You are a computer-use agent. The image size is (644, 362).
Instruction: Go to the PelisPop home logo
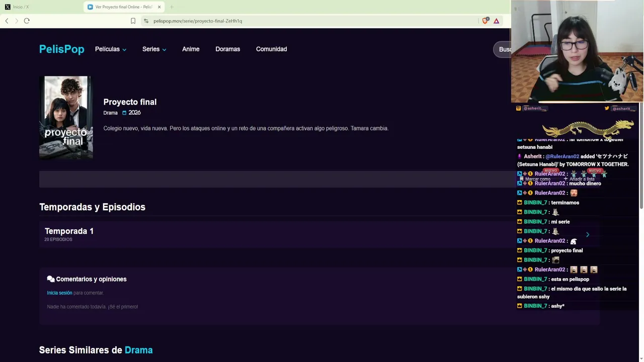click(62, 49)
